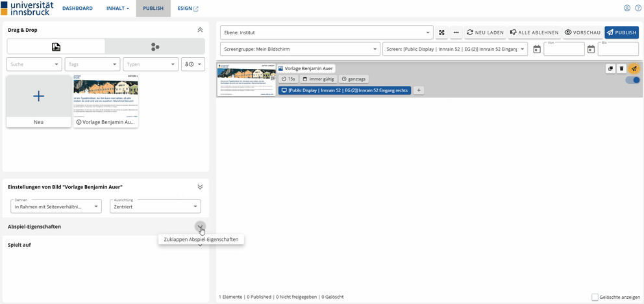
Task: Duplicate the Vorlage Benjamin Auer entry
Action: coord(610,68)
